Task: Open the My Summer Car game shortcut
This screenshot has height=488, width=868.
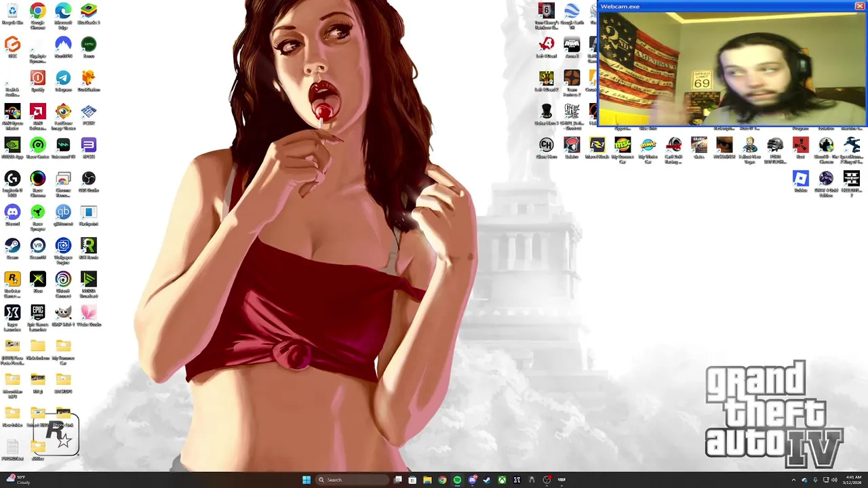Action: click(623, 150)
